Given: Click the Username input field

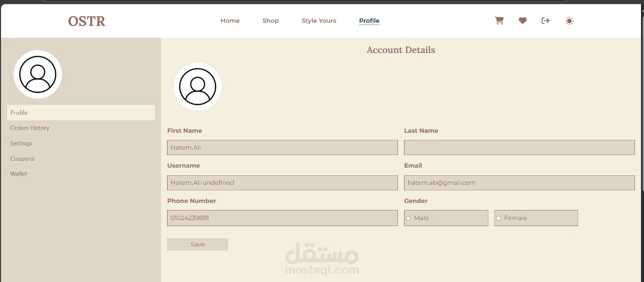Looking at the screenshot, I should (x=282, y=183).
